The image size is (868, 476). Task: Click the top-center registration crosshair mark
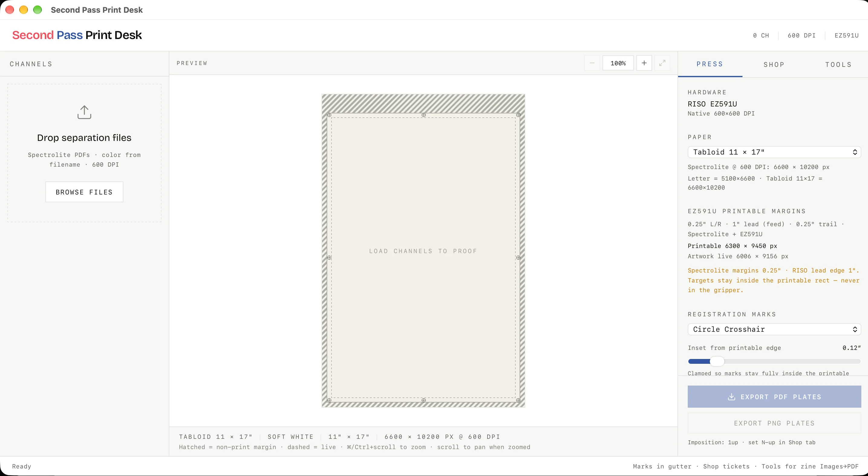click(423, 115)
